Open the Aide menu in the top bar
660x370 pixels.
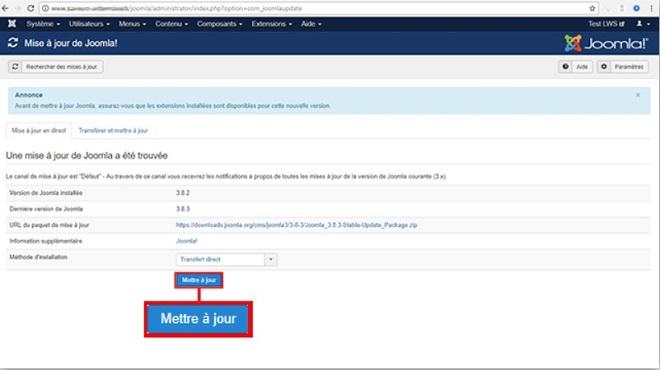(311, 24)
